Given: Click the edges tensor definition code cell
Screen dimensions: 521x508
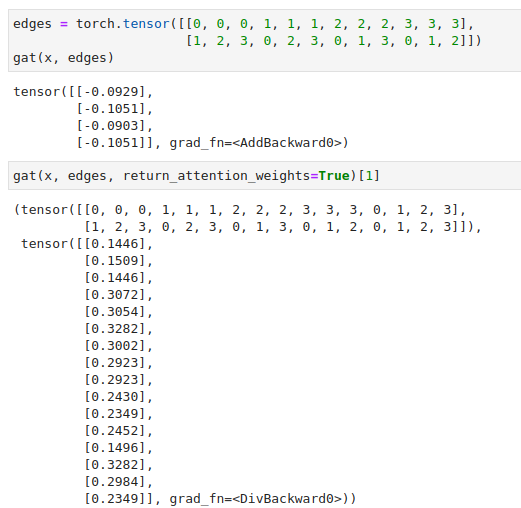Looking at the screenshot, I should coord(265,41).
